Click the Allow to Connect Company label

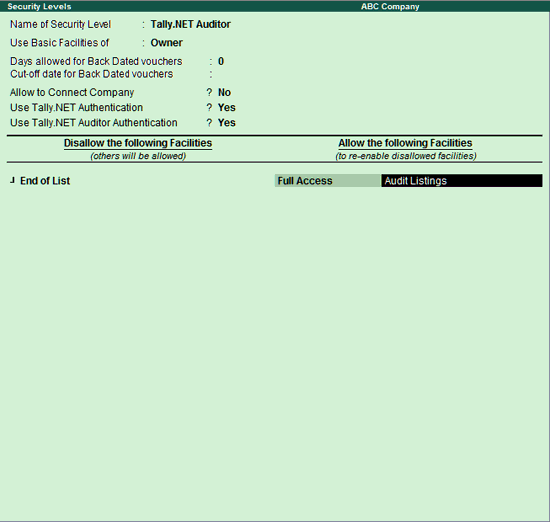(72, 92)
